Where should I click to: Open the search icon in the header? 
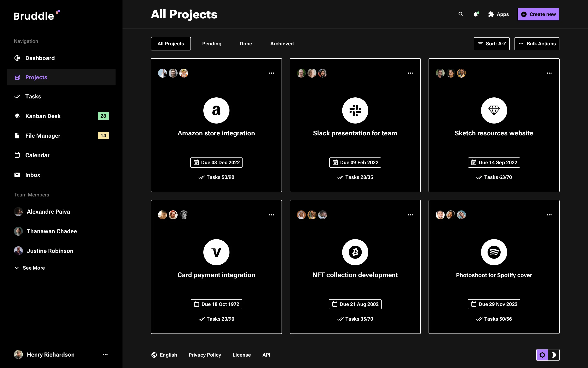tap(461, 14)
